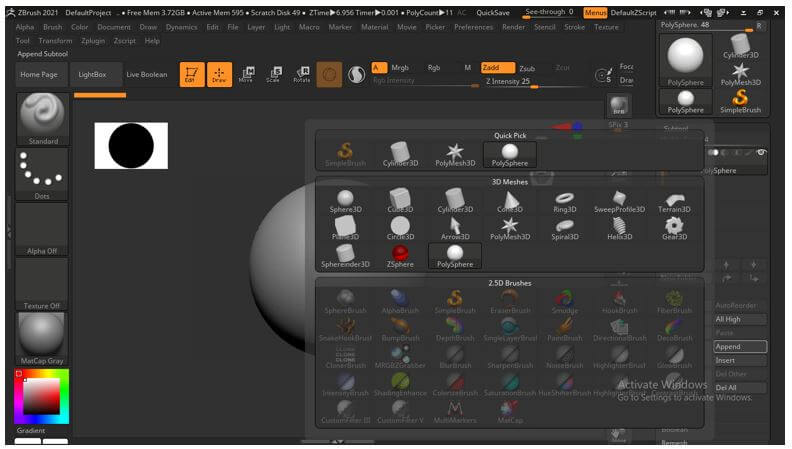Select the red ZSphere tool
Screen dimensions: 792x449
click(x=400, y=256)
